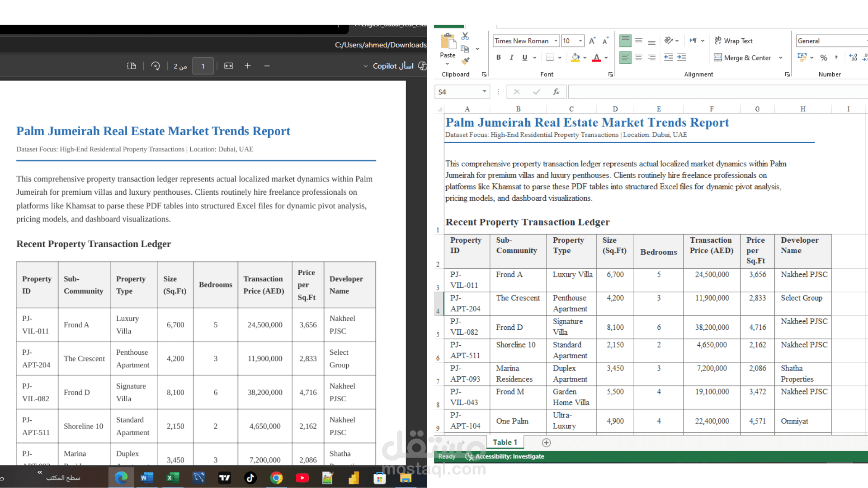The width and height of the screenshot is (868, 488).
Task: Click the Decrease Indent icon
Action: coord(668,57)
